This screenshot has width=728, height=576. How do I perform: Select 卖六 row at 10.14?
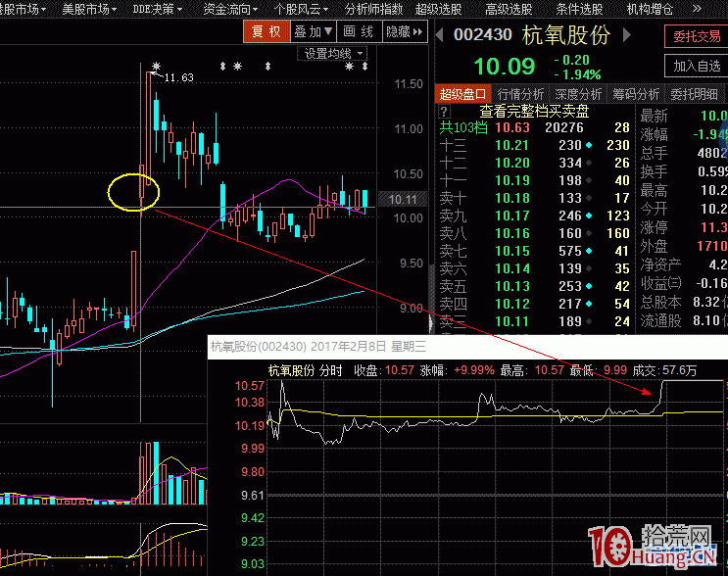(534, 268)
